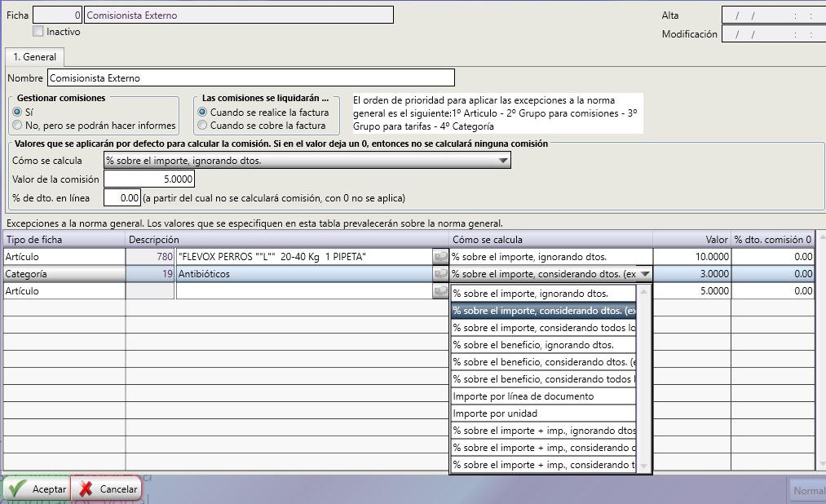Sort by 'Tipo de ficha' column header
Viewport: 826px width, 504px height.
coord(64,240)
